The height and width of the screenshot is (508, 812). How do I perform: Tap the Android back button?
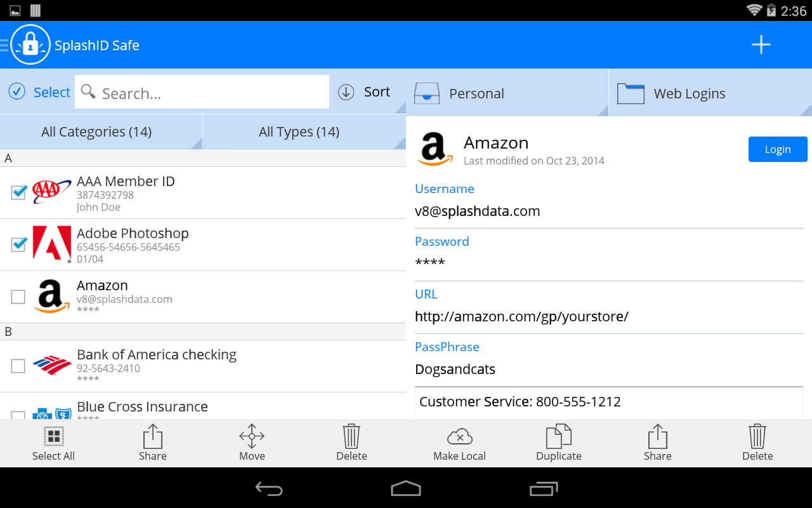[269, 488]
